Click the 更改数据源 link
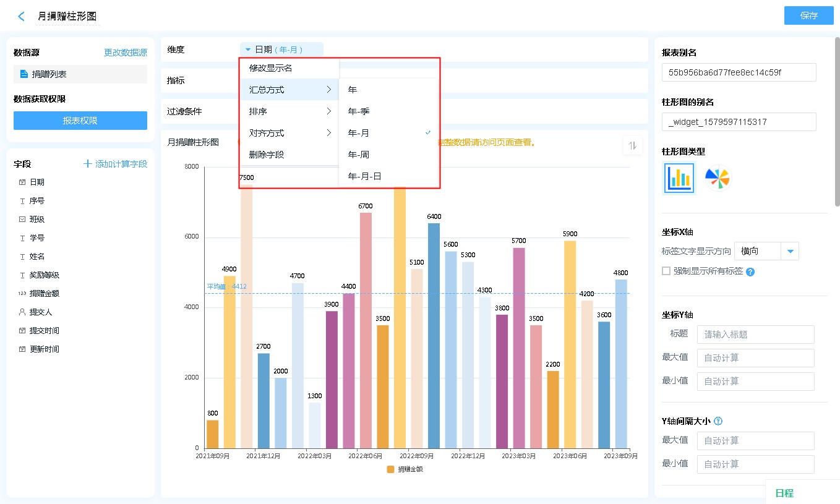Screen dimensions: 840x504 point(126,53)
